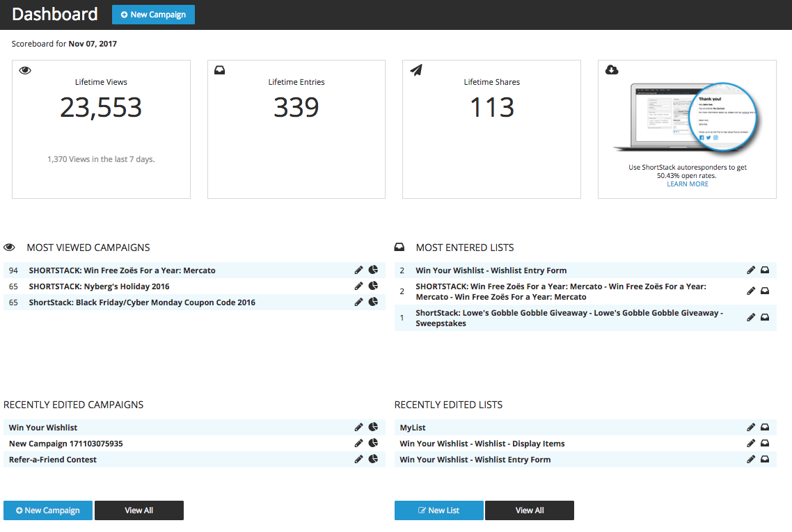Click View All under recently edited campaigns
The width and height of the screenshot is (792, 532).
tap(138, 510)
